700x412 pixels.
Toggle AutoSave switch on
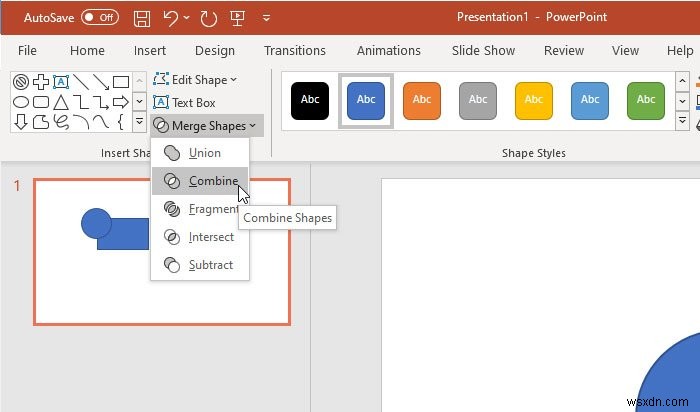[100, 17]
